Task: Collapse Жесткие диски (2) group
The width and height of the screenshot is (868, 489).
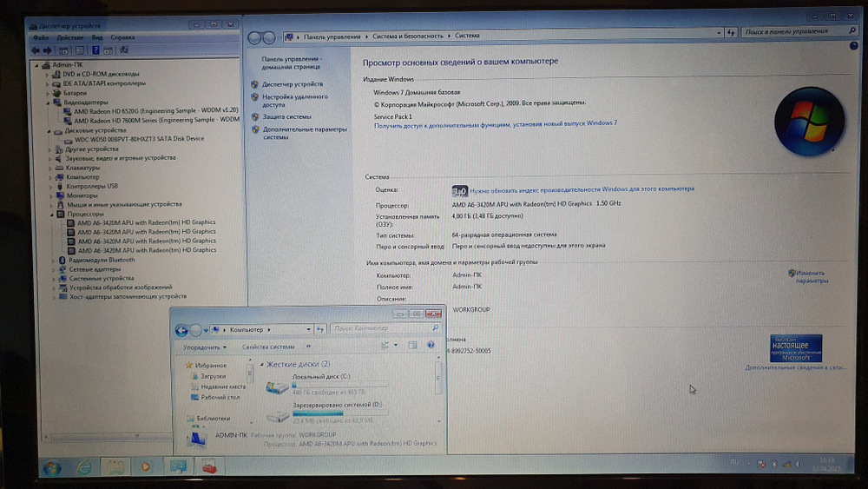Action: [262, 365]
